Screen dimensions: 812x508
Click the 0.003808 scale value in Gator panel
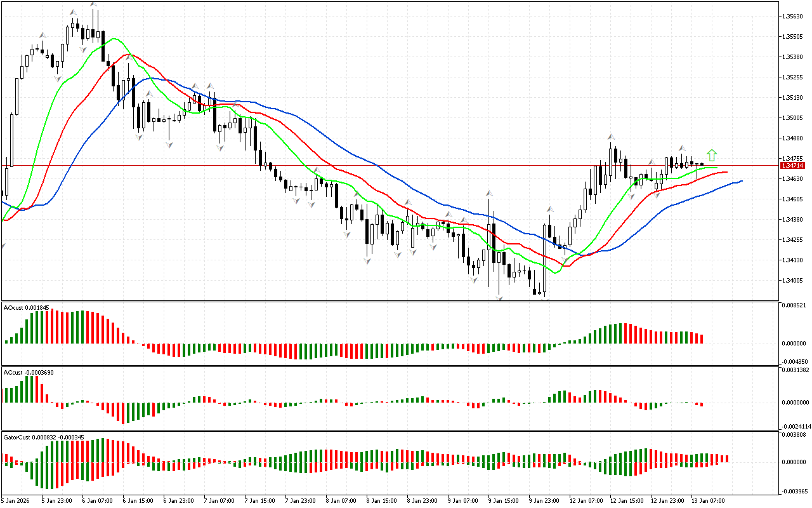pos(796,435)
